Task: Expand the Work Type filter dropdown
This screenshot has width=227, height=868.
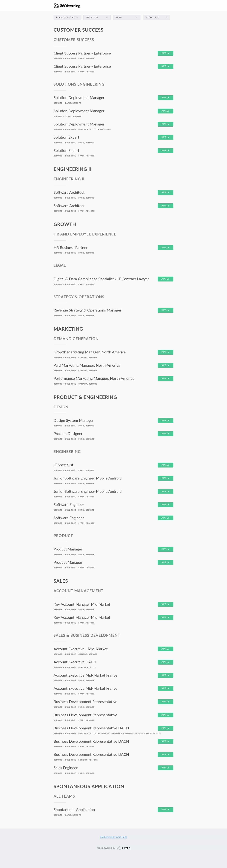Action: (x=156, y=18)
